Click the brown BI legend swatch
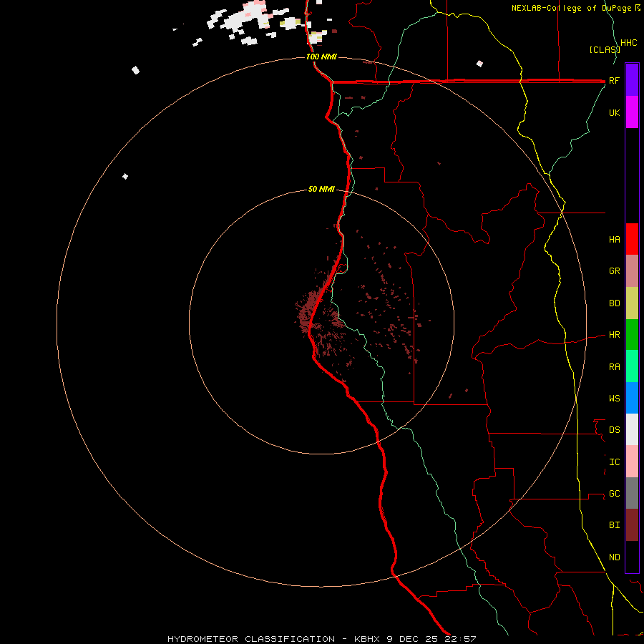 click(x=632, y=525)
